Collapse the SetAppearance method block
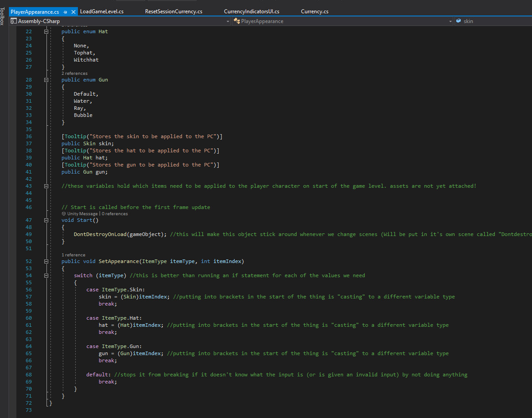The height and width of the screenshot is (418, 532). point(46,261)
